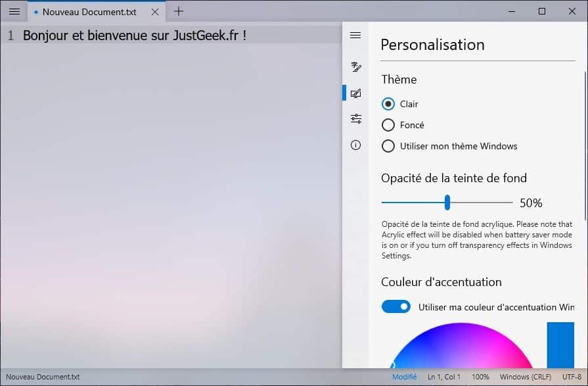This screenshot has height=386, width=588.
Task: Click the Couleur d'accentuation heading
Action: click(441, 282)
